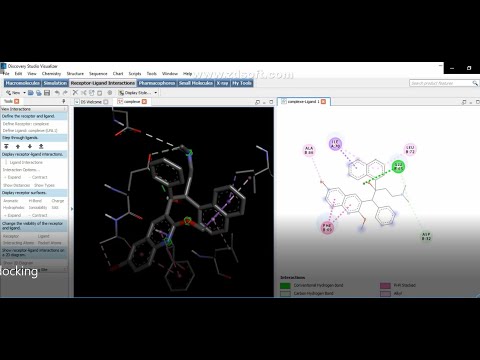Viewport: 480px width, 360px height.
Task: Click the Paste clipboard icon in toolbar
Action: [x=99, y=93]
